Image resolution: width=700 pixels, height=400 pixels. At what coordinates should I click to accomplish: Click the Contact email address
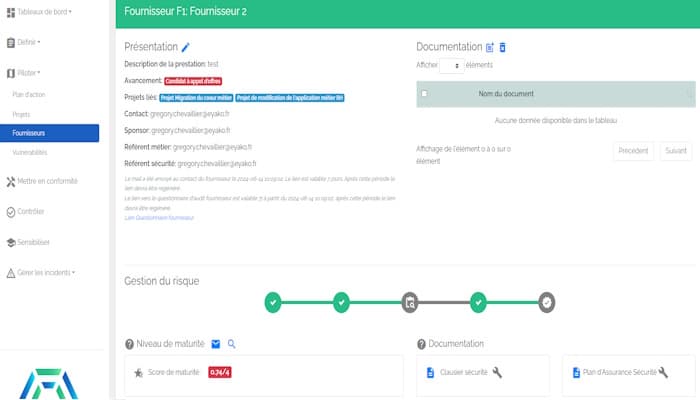click(x=190, y=114)
